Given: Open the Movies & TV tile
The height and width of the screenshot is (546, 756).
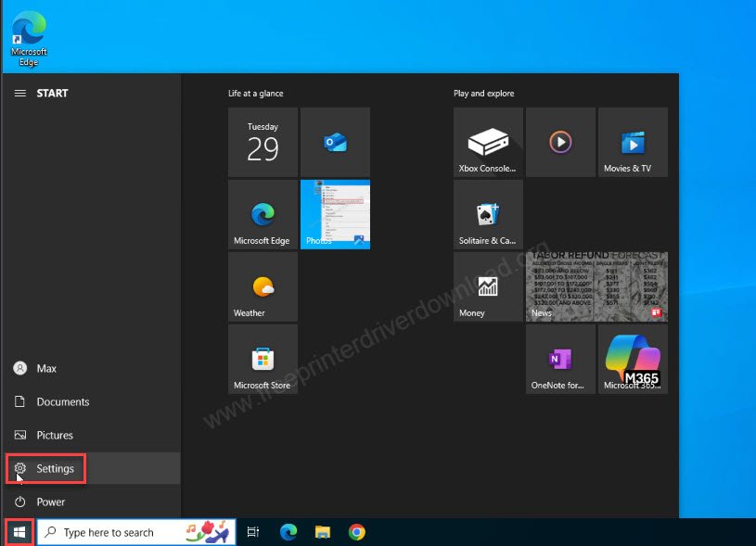Looking at the screenshot, I should point(633,142).
